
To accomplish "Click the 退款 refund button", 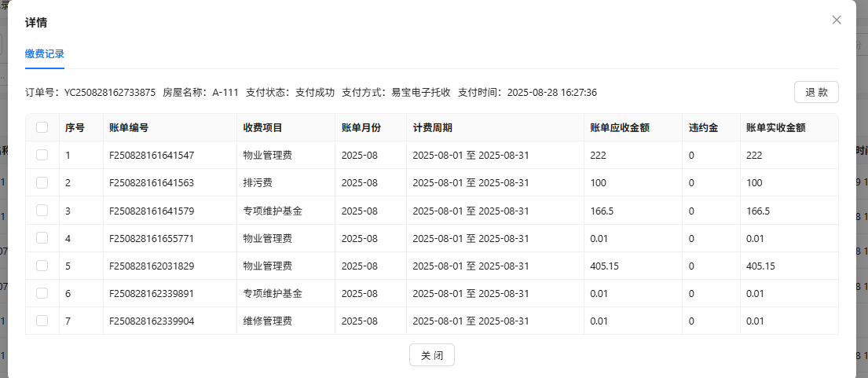I will coord(816,92).
